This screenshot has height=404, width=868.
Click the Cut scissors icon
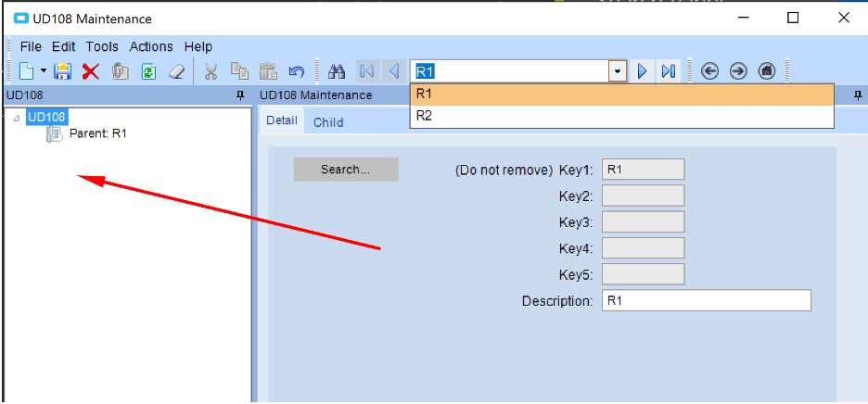[x=211, y=71]
